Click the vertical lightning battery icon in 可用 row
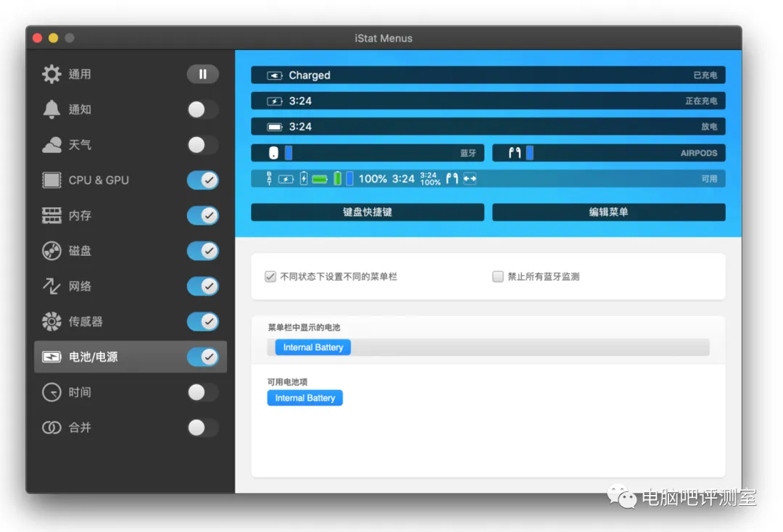783x532 pixels. click(x=304, y=179)
